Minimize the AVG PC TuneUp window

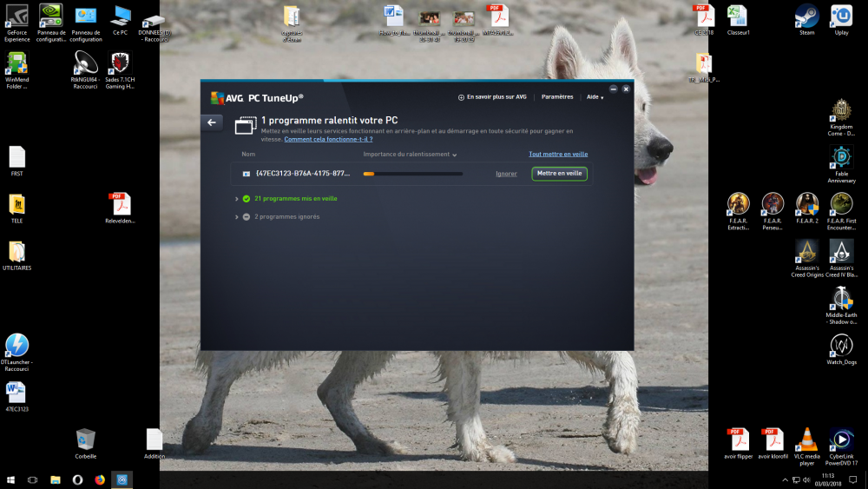pos(614,89)
